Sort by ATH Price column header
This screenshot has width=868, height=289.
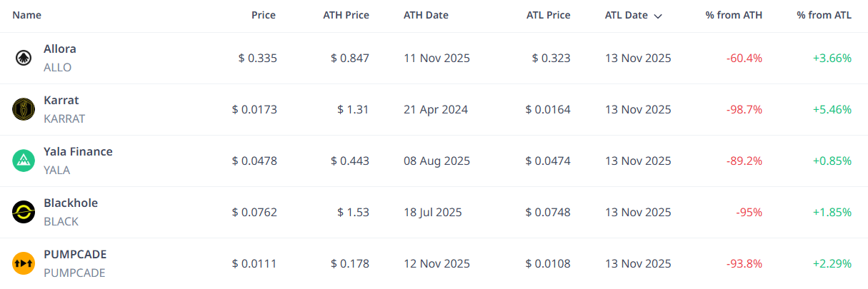346,15
